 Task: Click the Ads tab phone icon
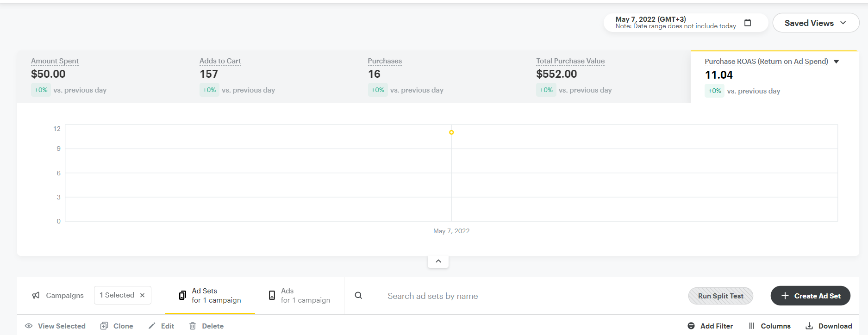point(272,295)
